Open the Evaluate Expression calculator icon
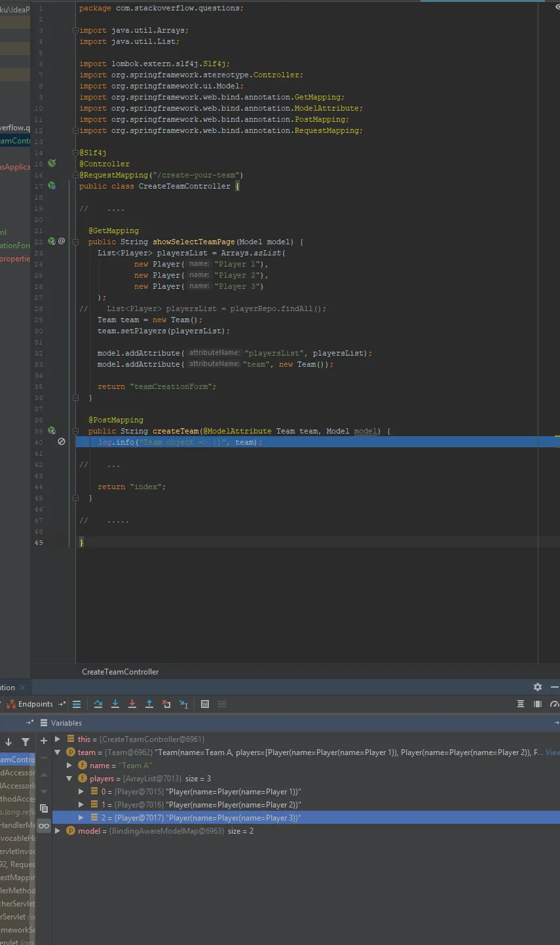The image size is (560, 945). [x=205, y=704]
